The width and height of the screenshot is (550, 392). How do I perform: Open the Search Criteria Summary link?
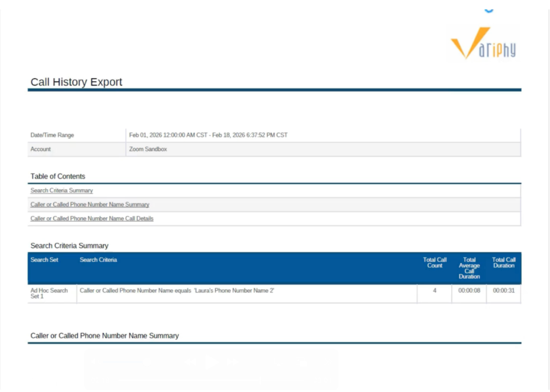point(62,190)
